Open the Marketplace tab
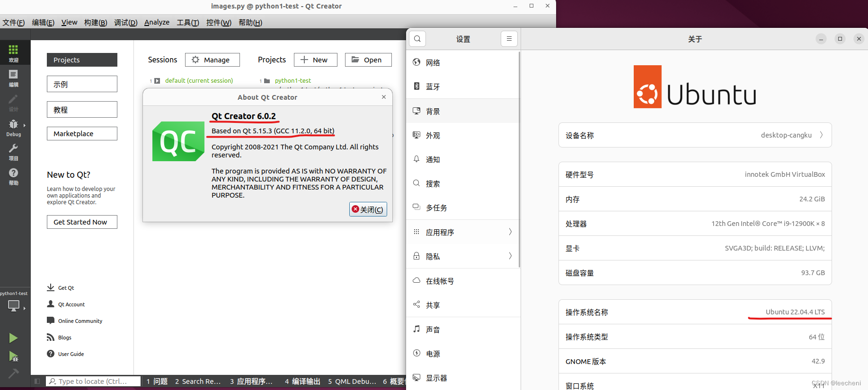This screenshot has width=868, height=390. (x=82, y=133)
